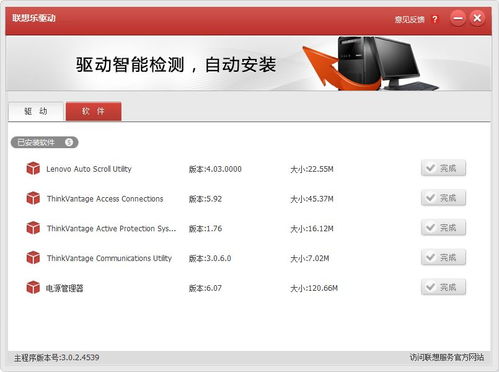Image resolution: width=499 pixels, height=372 pixels.
Task: Select ThinkVantage Active Protection Sys... name
Action: tap(111, 228)
